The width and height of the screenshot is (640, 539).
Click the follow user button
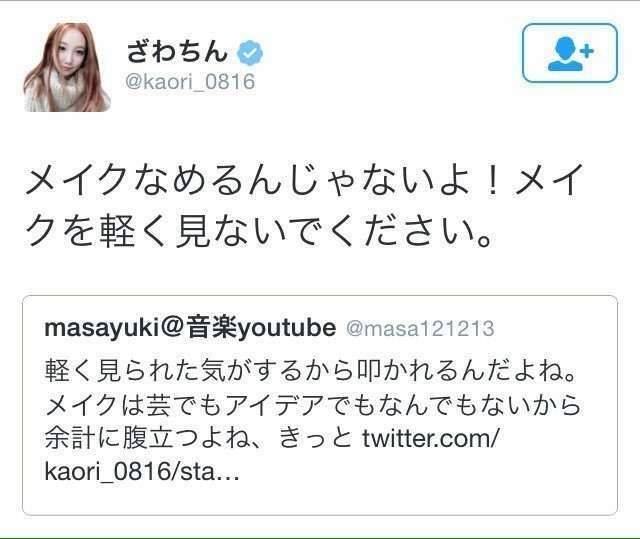pyautogui.click(x=570, y=53)
